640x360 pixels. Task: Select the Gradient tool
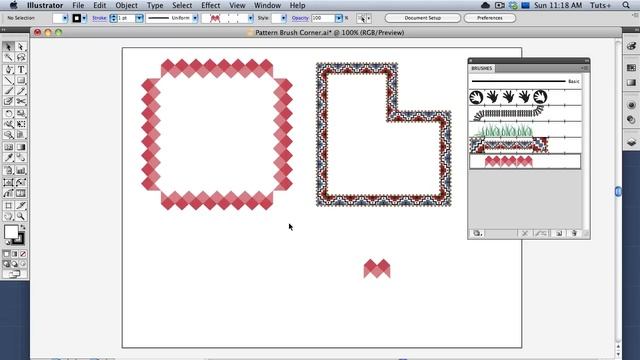click(21, 147)
